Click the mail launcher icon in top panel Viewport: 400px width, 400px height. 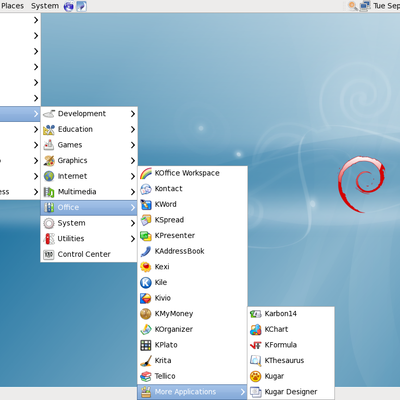click(x=81, y=6)
